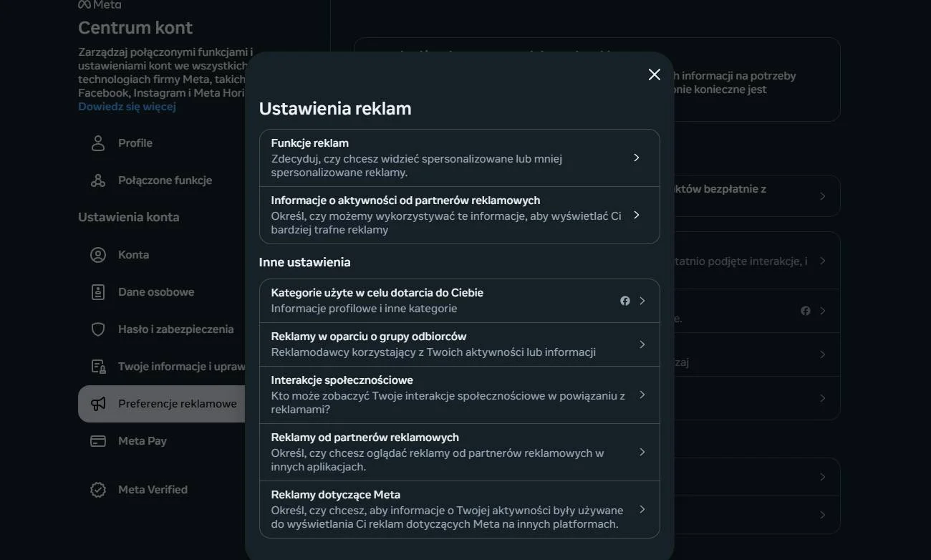Viewport: 931px width, 560px height.
Task: Expand Reklamy od partnerów reklamowych chevron
Action: pyautogui.click(x=642, y=452)
